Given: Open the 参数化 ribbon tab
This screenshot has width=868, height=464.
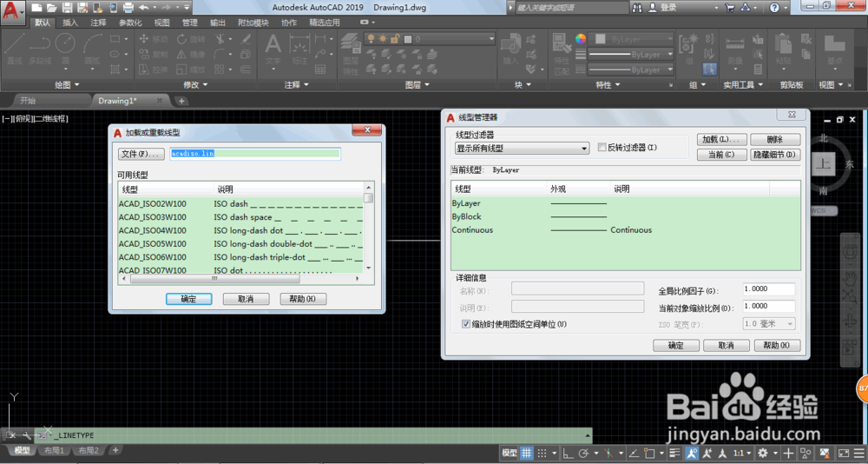Looking at the screenshot, I should coord(130,23).
